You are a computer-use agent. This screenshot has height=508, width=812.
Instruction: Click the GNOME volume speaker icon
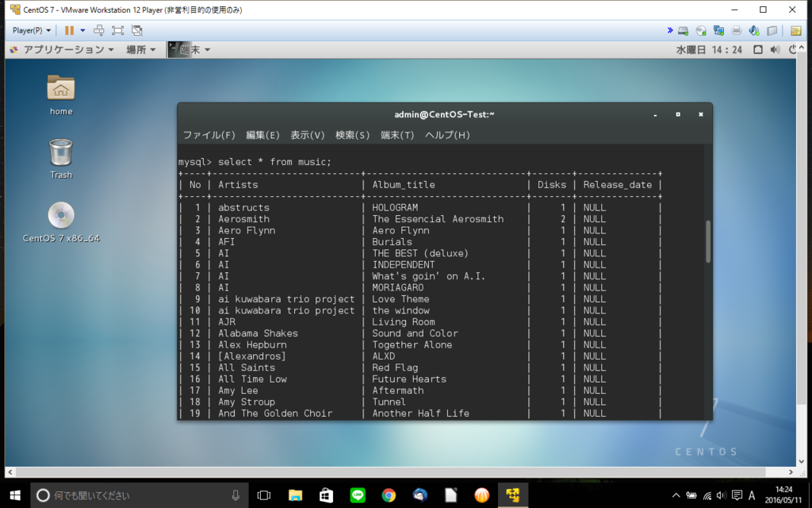coord(776,50)
